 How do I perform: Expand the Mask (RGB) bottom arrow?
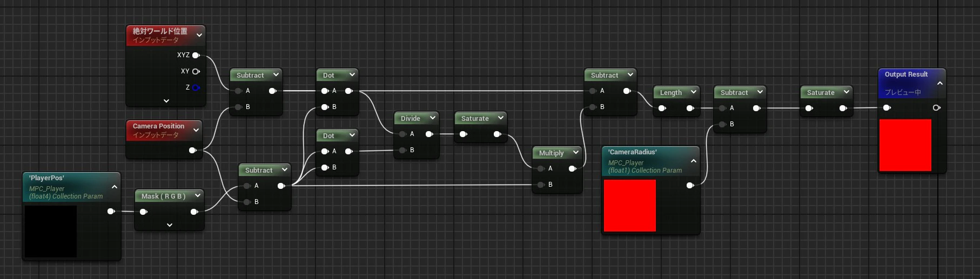pos(170,225)
